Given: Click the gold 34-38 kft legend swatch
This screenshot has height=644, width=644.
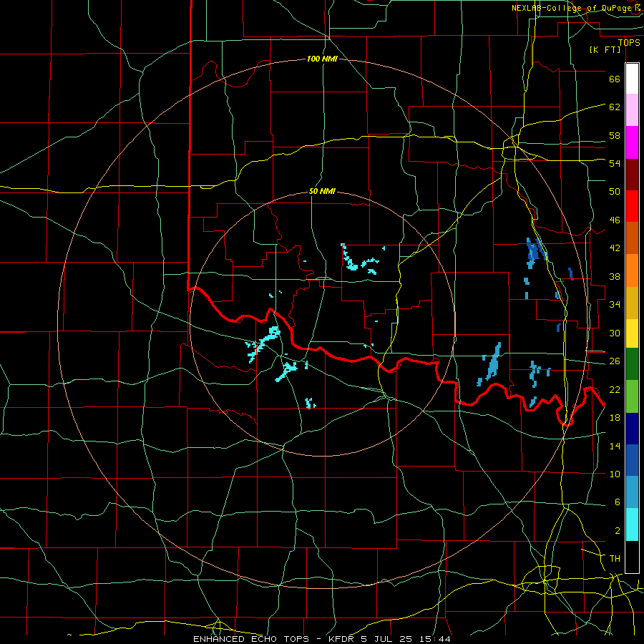Looking at the screenshot, I should click(632, 303).
